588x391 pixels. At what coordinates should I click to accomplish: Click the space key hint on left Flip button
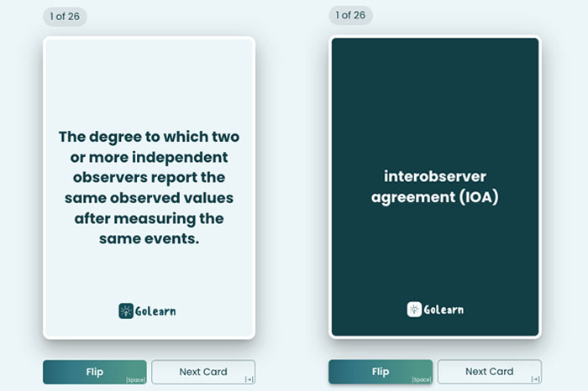[x=135, y=380]
